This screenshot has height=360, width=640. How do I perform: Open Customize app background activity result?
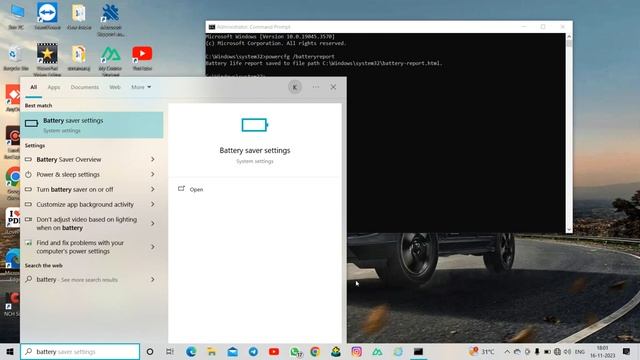(x=85, y=204)
